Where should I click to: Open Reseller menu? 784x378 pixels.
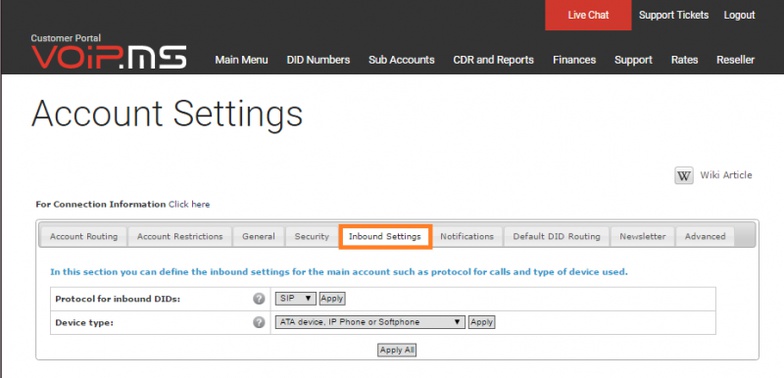pyautogui.click(x=736, y=60)
